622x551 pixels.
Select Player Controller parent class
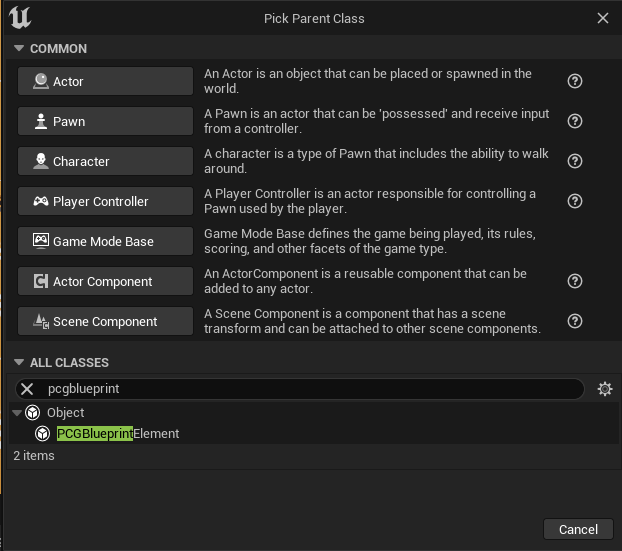point(105,202)
